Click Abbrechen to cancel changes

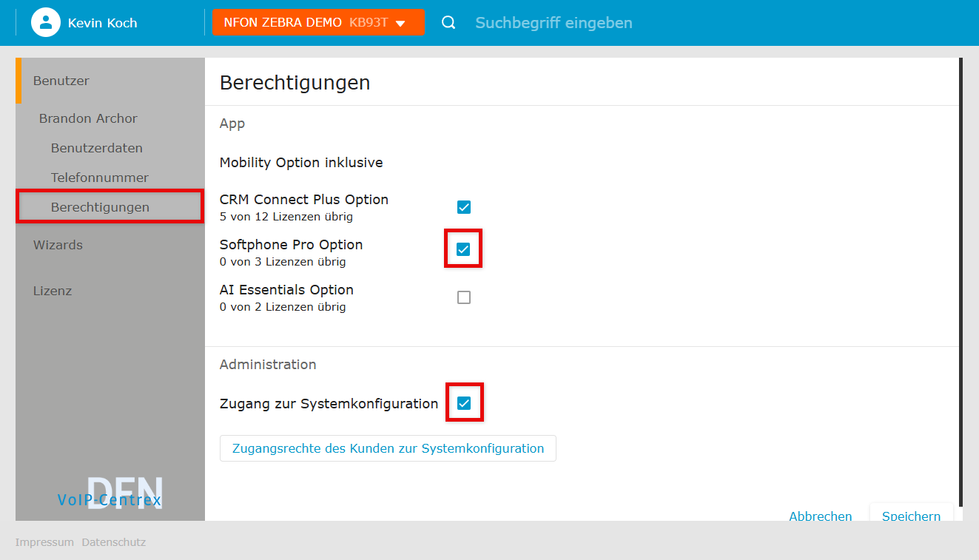coord(820,516)
